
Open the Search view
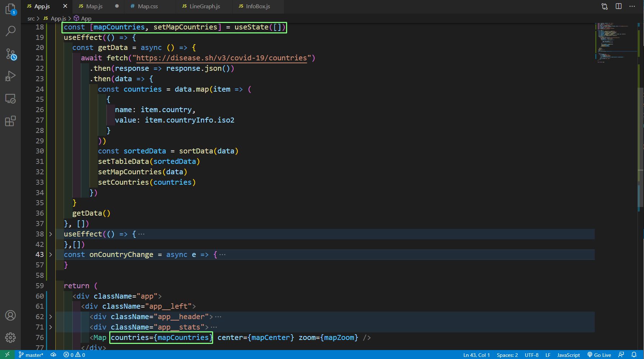10,31
